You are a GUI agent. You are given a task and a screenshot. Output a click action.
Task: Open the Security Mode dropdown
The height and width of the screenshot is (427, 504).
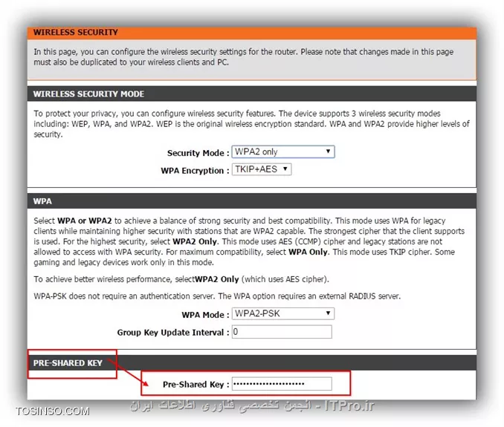pos(282,151)
